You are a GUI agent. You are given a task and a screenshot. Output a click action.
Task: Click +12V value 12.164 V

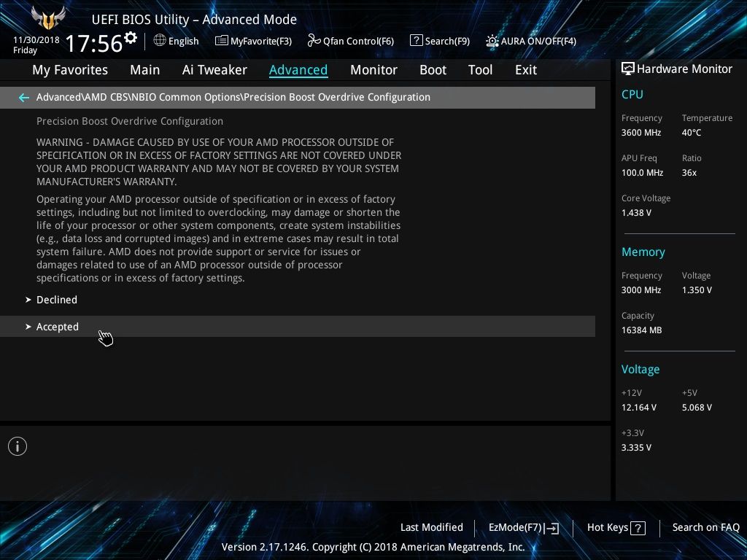pyautogui.click(x=638, y=408)
